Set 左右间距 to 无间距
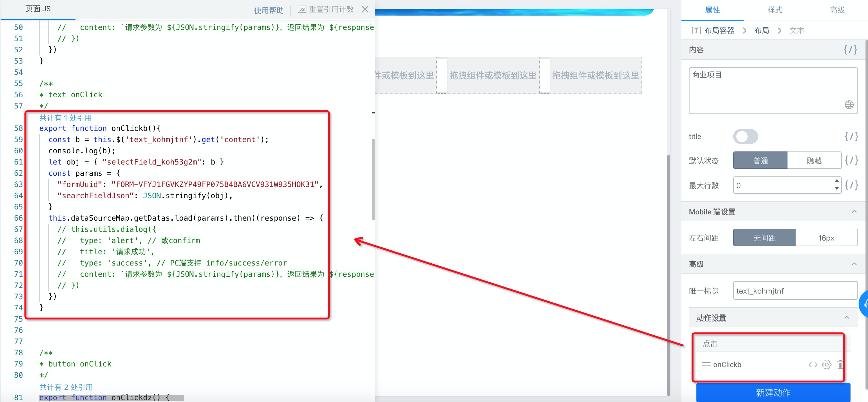 (764, 238)
